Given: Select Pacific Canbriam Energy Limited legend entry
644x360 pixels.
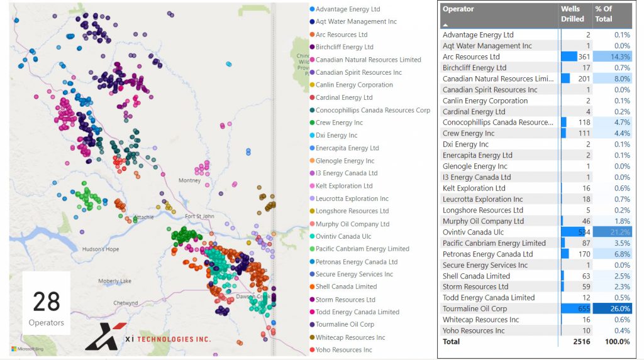Looking at the screenshot, I should [x=359, y=248].
